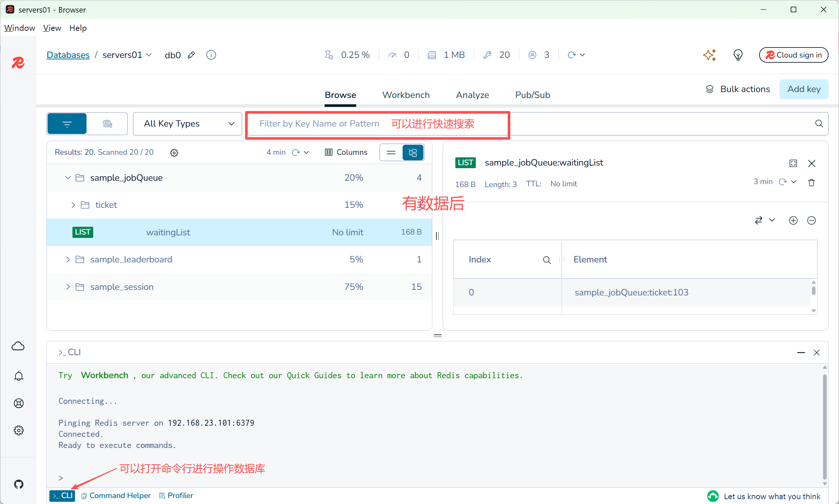Screen dimensions: 839x504
Task: Click the Add key button
Action: pyautogui.click(x=804, y=89)
